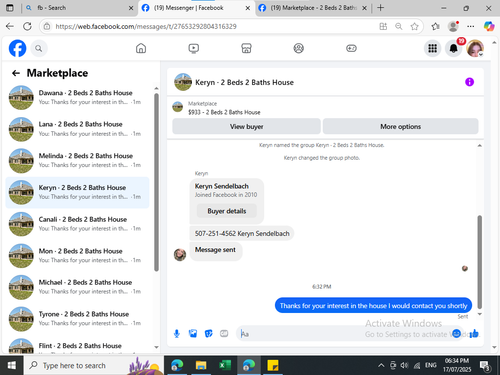Open the Edge favorites hub icon

(435, 26)
